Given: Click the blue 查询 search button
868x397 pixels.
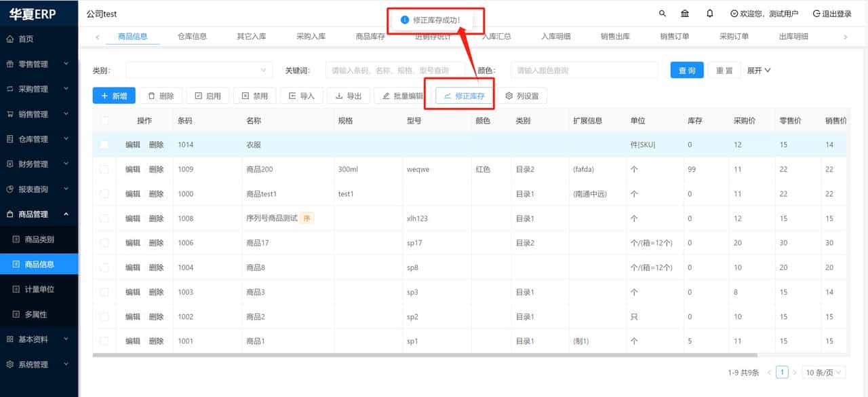Looking at the screenshot, I should (686, 70).
